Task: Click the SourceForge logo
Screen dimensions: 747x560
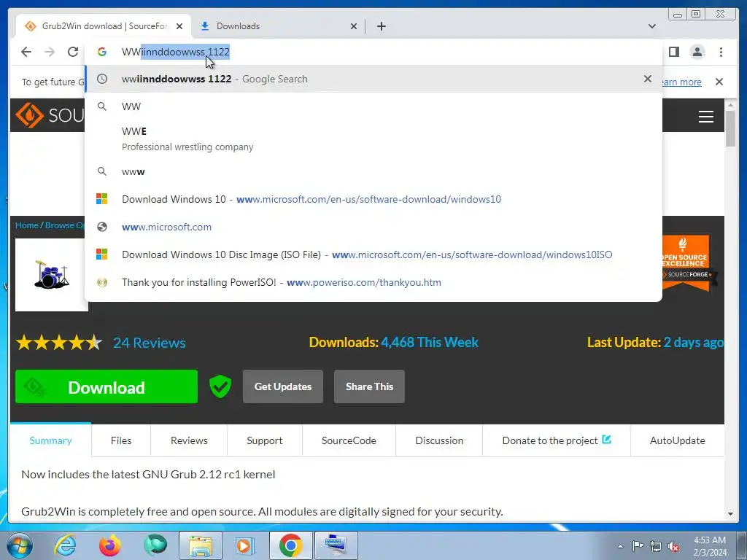Action: point(50,115)
